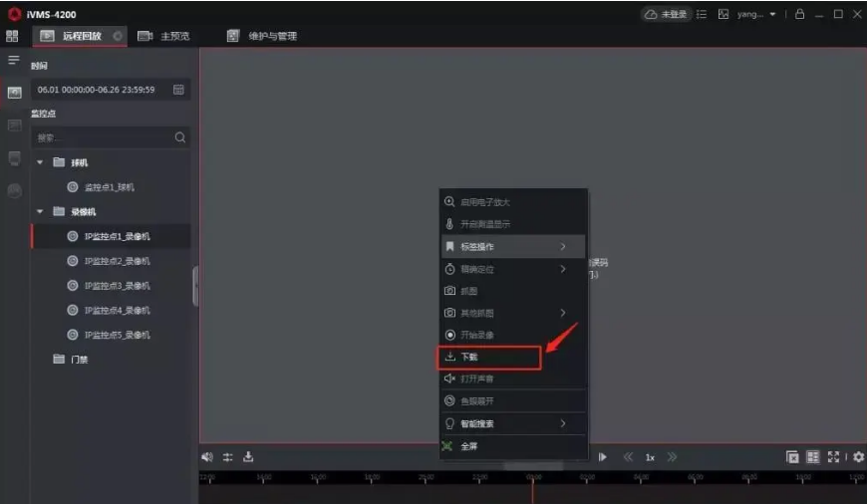Open the yang... user dropdown
Image resolution: width=867 pixels, height=504 pixels.
tap(756, 15)
